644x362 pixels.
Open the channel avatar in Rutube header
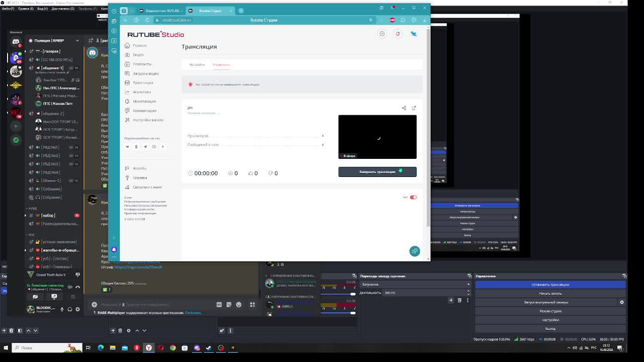(x=414, y=34)
